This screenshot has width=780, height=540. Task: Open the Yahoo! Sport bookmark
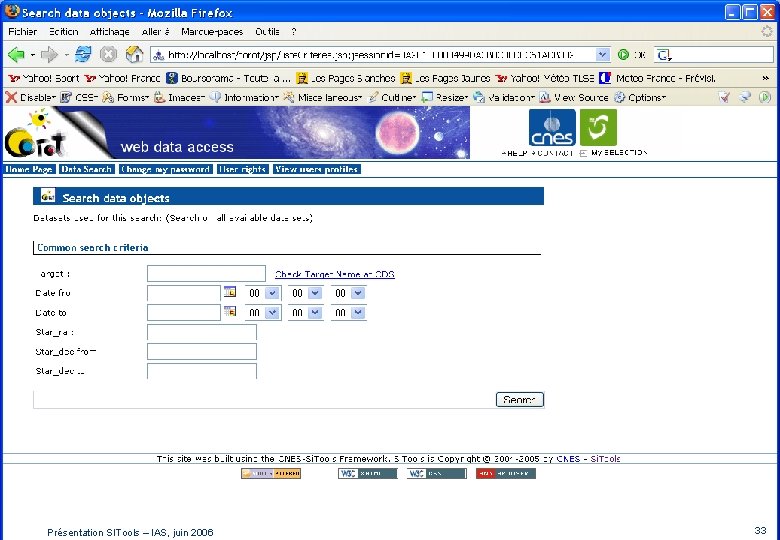coord(44,78)
